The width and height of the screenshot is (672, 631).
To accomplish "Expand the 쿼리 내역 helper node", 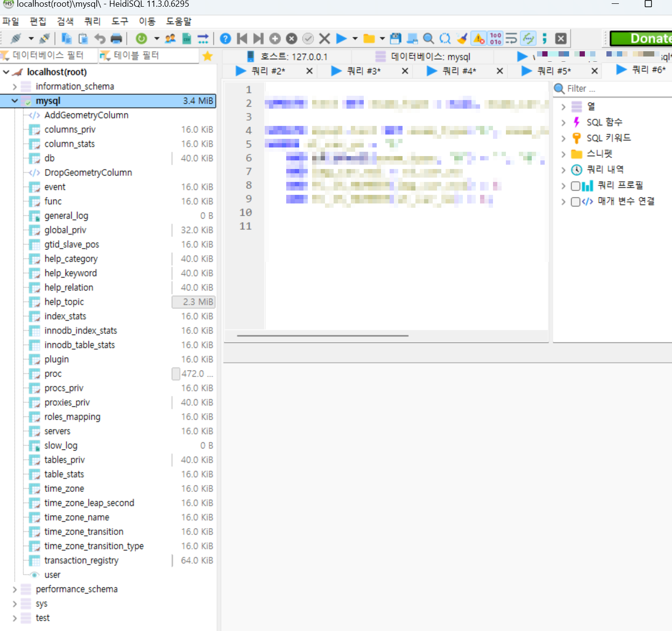I will tap(563, 170).
